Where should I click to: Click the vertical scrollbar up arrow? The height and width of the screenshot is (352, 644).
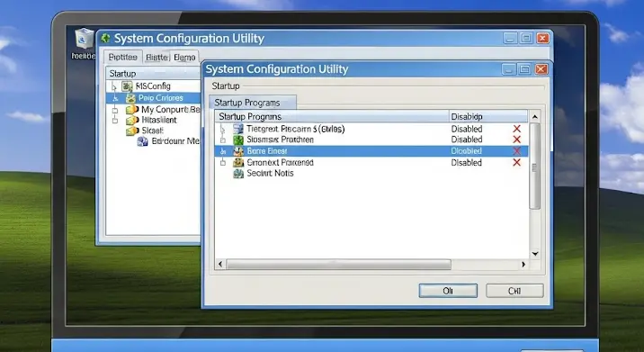(x=535, y=117)
